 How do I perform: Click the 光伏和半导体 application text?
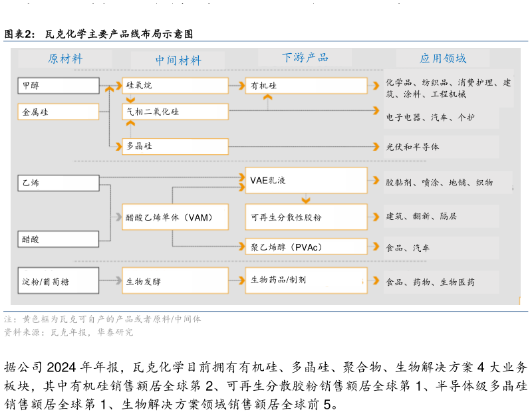(412, 147)
